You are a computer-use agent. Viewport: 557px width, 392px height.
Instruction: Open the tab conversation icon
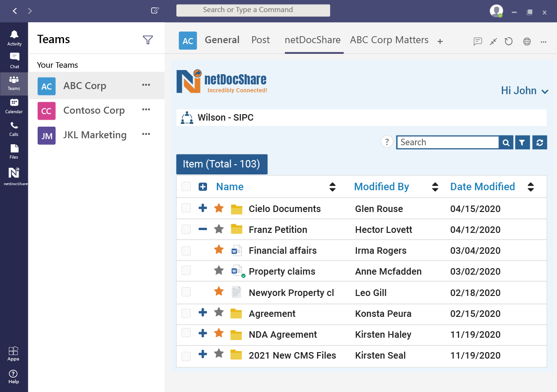[x=478, y=41]
